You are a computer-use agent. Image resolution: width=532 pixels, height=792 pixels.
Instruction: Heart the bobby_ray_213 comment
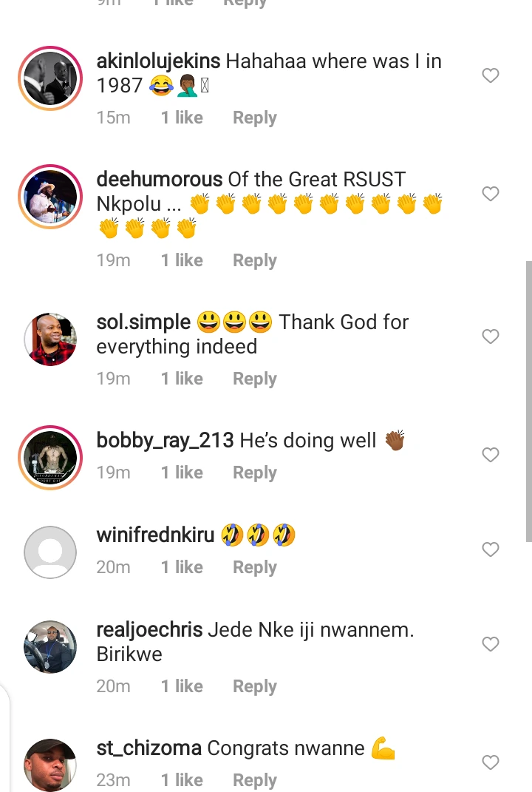(491, 455)
